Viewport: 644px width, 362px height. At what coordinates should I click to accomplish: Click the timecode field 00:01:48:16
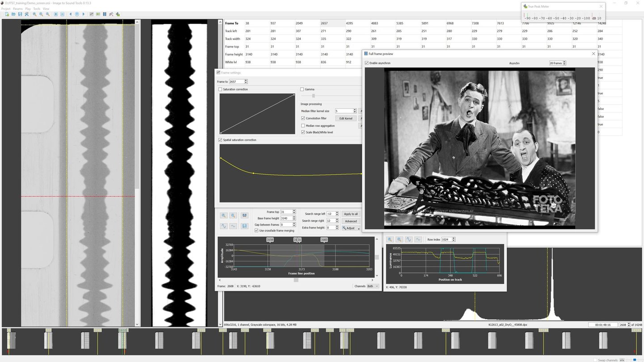click(602, 325)
